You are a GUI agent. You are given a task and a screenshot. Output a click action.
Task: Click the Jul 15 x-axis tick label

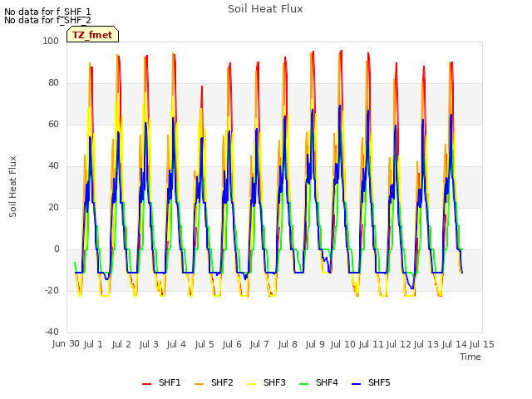[482, 344]
